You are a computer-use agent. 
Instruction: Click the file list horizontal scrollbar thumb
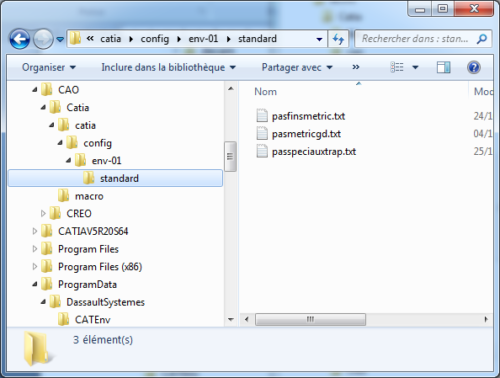click(310, 319)
